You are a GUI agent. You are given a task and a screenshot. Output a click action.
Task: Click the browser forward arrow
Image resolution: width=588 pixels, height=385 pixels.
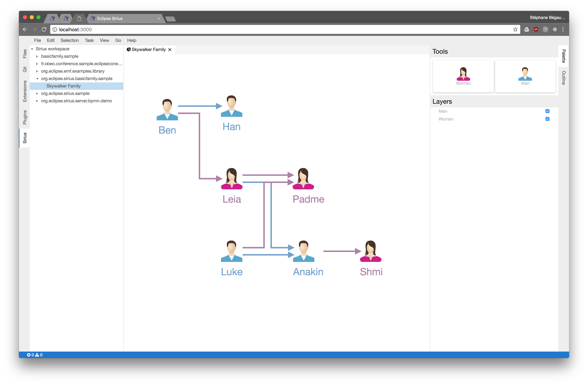pyautogui.click(x=34, y=29)
